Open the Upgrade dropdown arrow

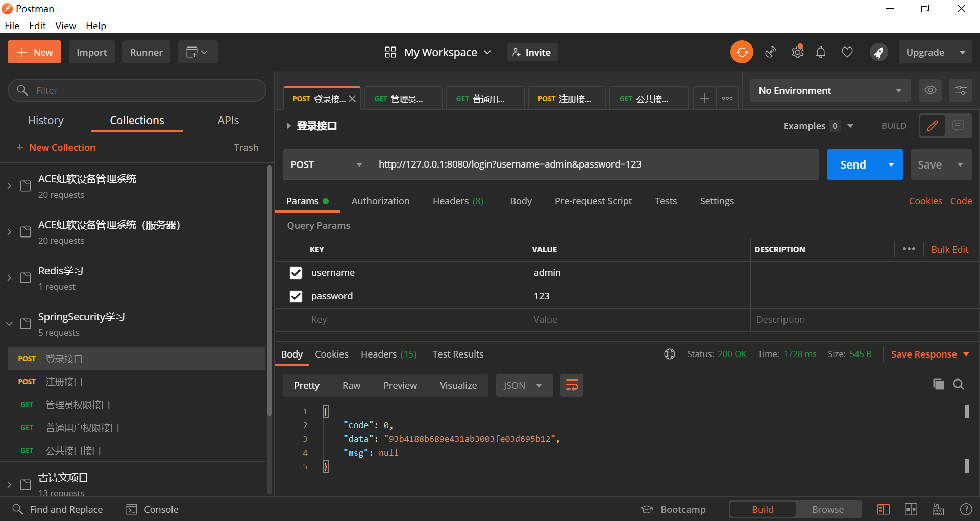(963, 52)
